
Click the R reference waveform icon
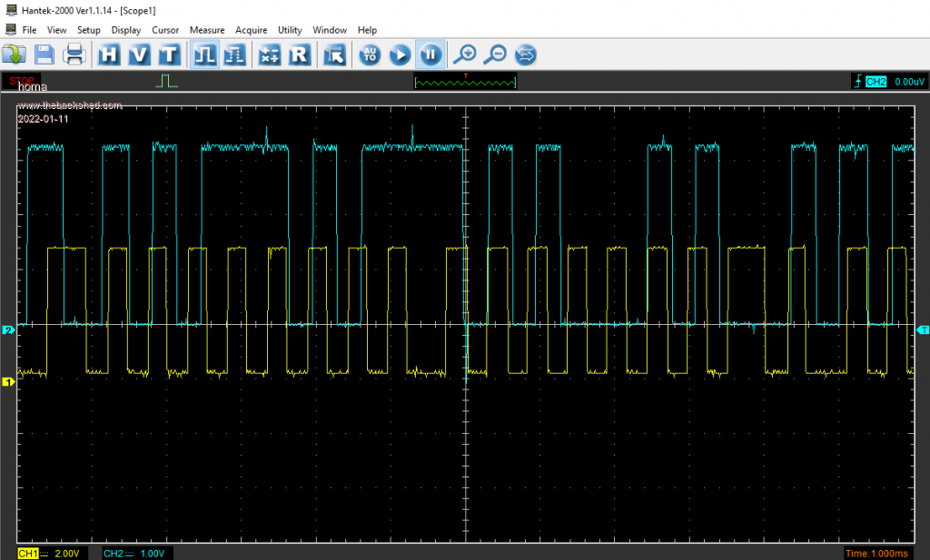click(x=299, y=54)
